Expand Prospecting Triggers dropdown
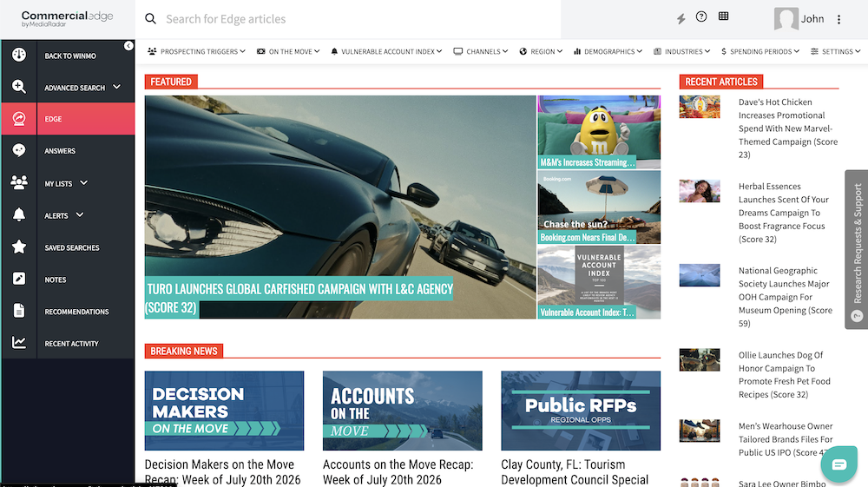The width and height of the screenshot is (868, 487). tap(196, 51)
